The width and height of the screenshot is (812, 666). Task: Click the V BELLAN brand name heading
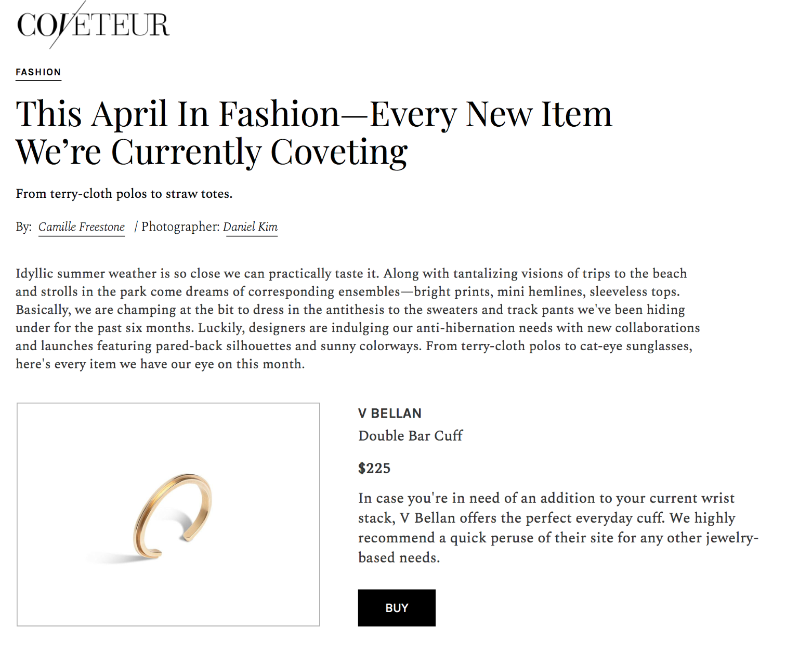(x=390, y=414)
